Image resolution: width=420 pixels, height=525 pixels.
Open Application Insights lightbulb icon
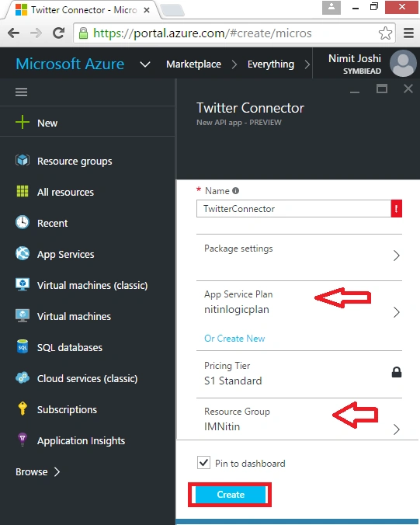point(23,440)
